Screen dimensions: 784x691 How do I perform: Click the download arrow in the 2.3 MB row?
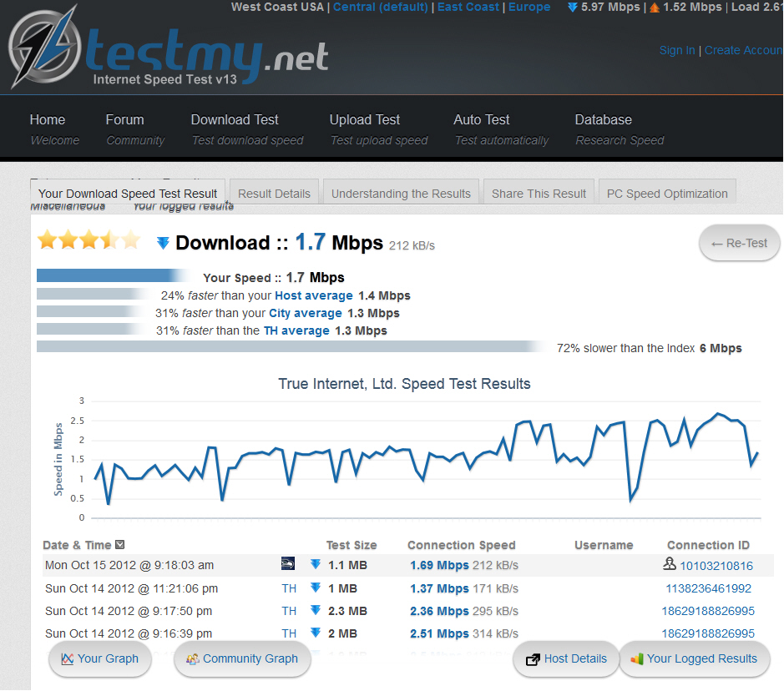click(x=315, y=610)
